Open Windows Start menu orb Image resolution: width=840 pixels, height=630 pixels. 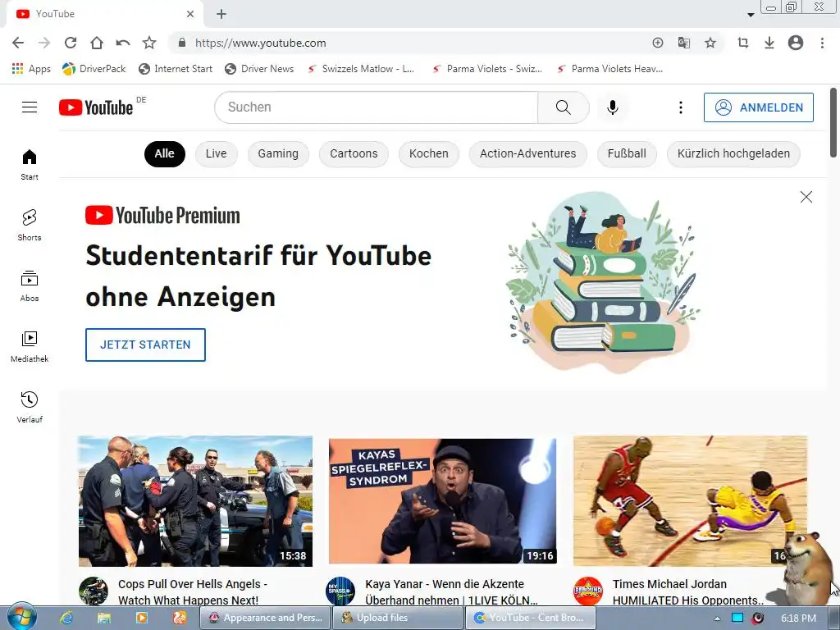pyautogui.click(x=21, y=617)
